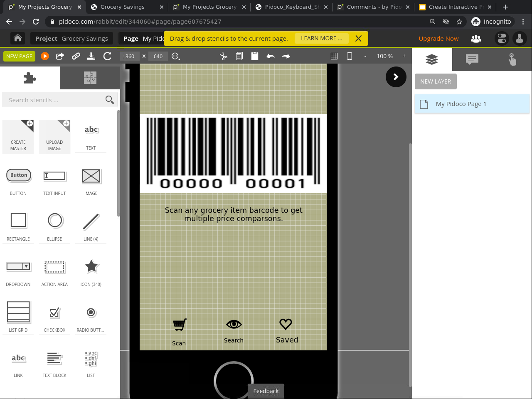Dismiss the yellow drag & drop banner
The width and height of the screenshot is (532, 399).
pos(358,38)
